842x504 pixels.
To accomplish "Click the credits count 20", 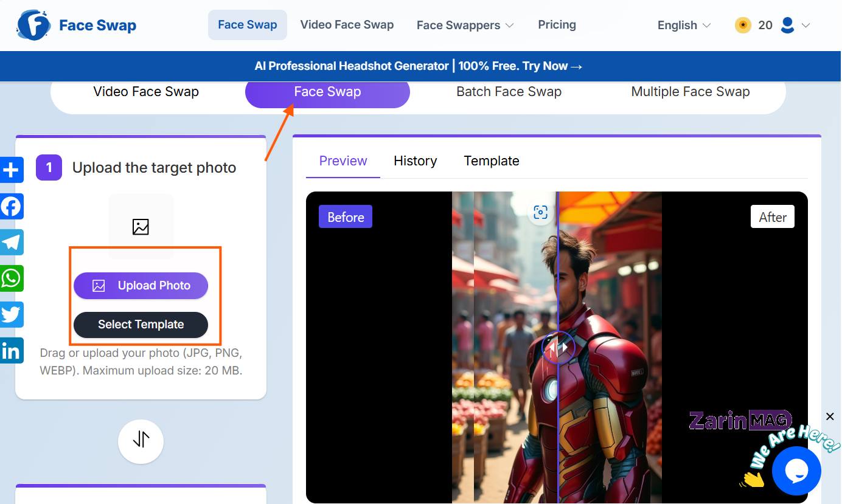I will click(765, 25).
